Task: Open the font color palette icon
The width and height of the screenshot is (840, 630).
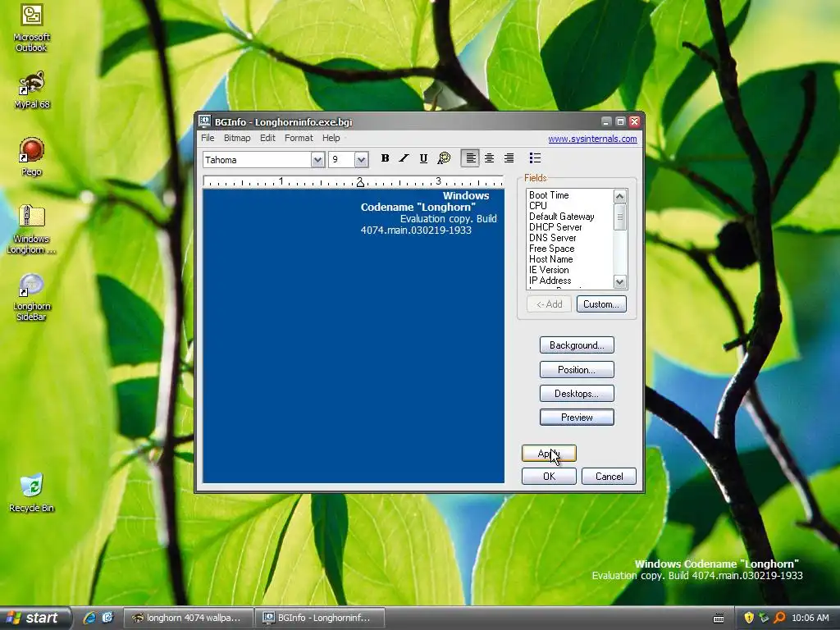Action: click(x=444, y=158)
